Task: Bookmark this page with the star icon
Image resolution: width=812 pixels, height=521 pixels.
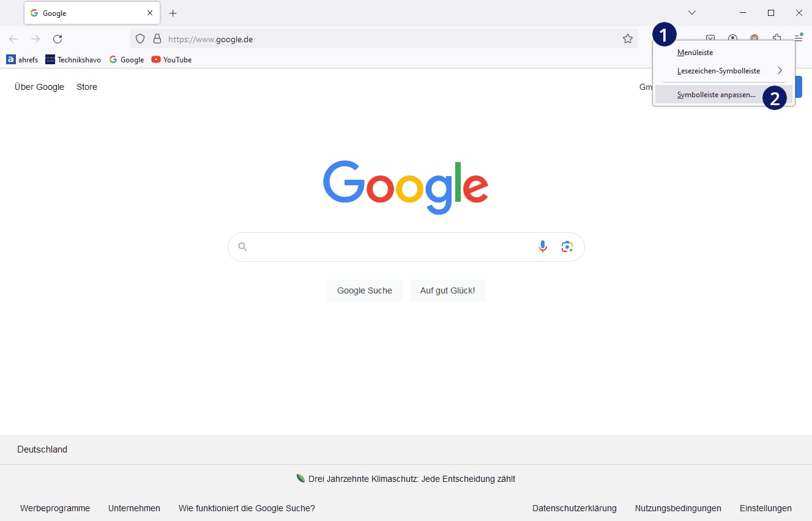Action: (628, 39)
